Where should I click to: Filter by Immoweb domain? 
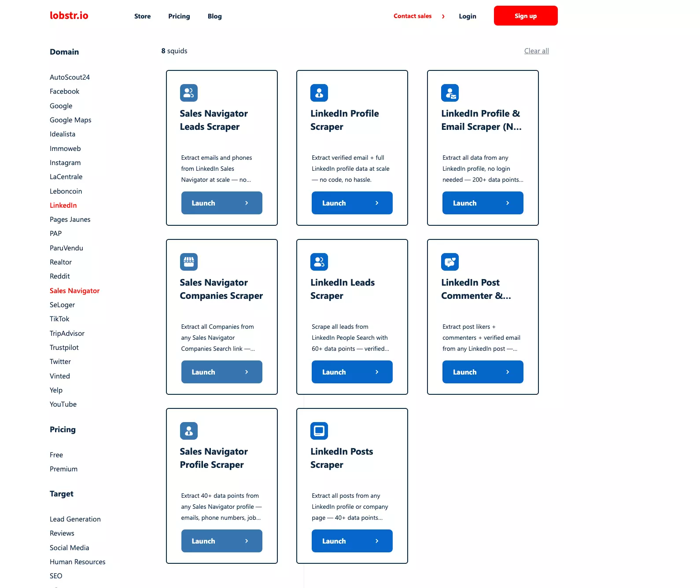pyautogui.click(x=65, y=149)
